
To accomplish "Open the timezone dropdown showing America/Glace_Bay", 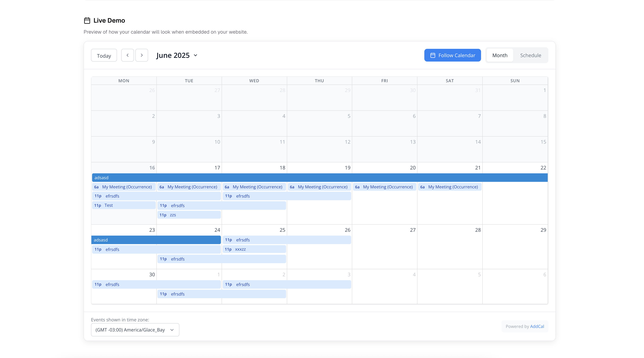I will point(135,330).
